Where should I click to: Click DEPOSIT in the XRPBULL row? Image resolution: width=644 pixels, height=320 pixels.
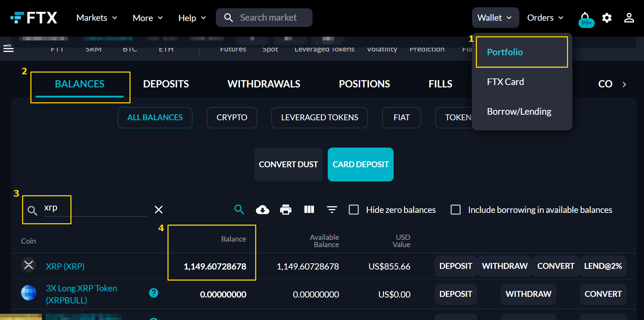455,294
